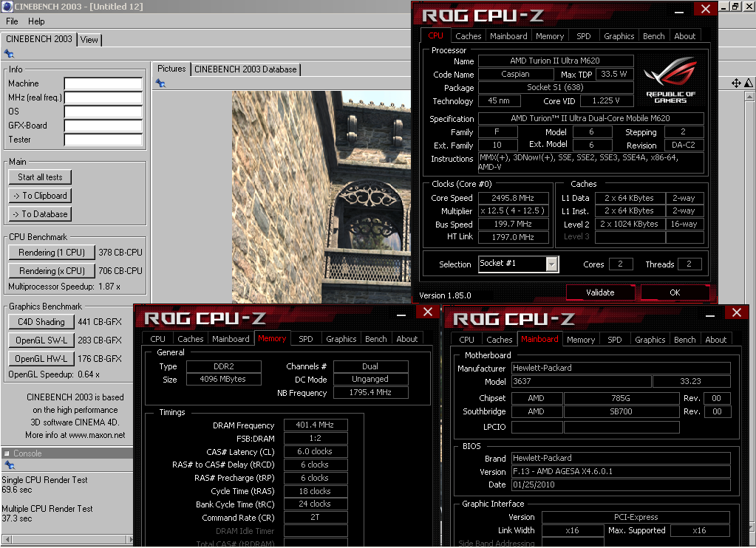Screen dimensions: 756x548
Task: Click the GFX-Board input field
Action: [103, 126]
